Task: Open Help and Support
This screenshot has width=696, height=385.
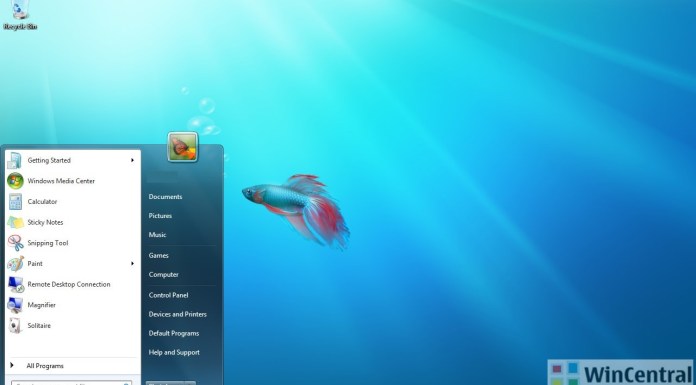Action: [x=174, y=352]
